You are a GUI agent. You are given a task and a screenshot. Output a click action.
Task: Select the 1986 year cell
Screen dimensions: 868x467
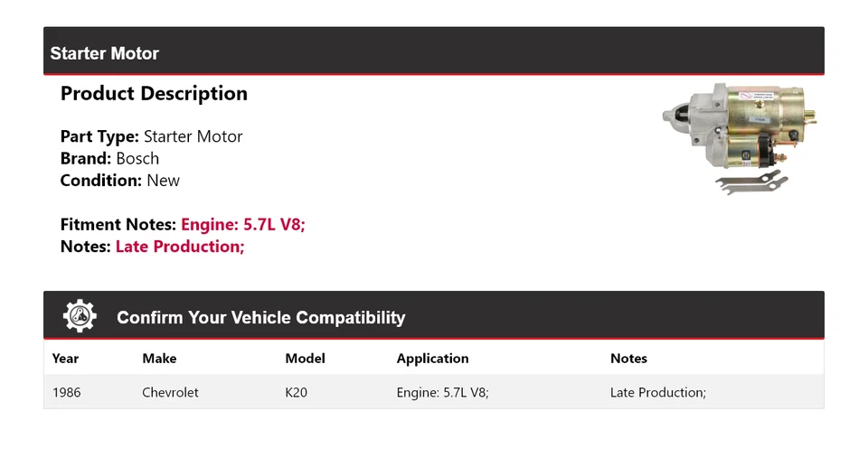(67, 393)
